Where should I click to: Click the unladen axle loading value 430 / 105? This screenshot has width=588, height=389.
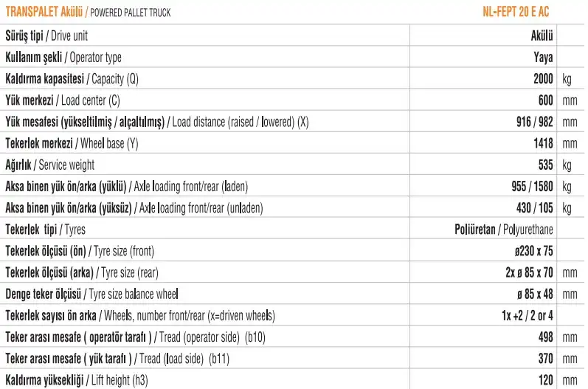535,207
